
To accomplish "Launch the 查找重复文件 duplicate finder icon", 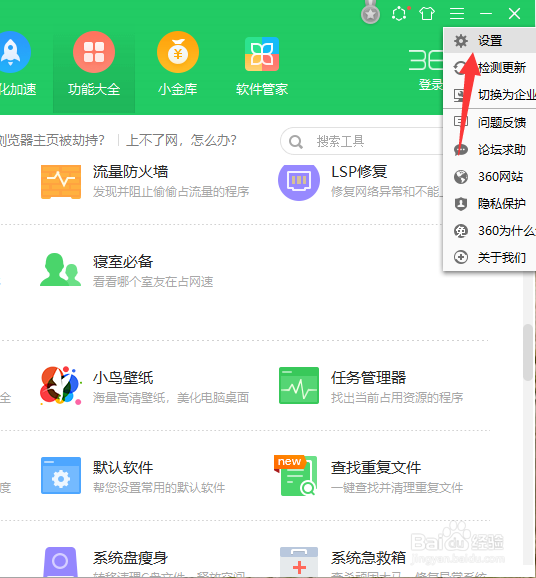I will pyautogui.click(x=295, y=476).
